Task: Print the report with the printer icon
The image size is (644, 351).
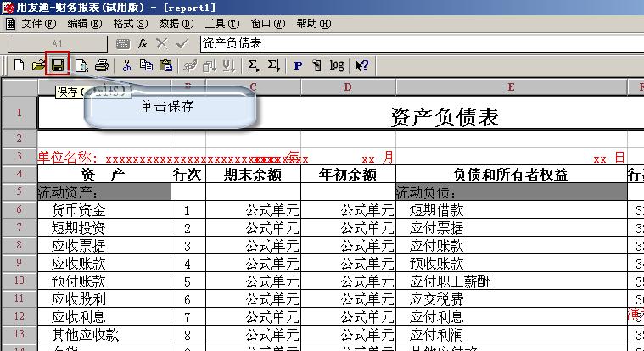Action: (102, 65)
